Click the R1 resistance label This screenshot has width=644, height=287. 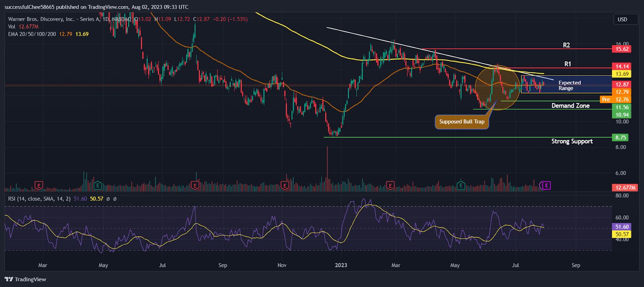[x=568, y=64]
